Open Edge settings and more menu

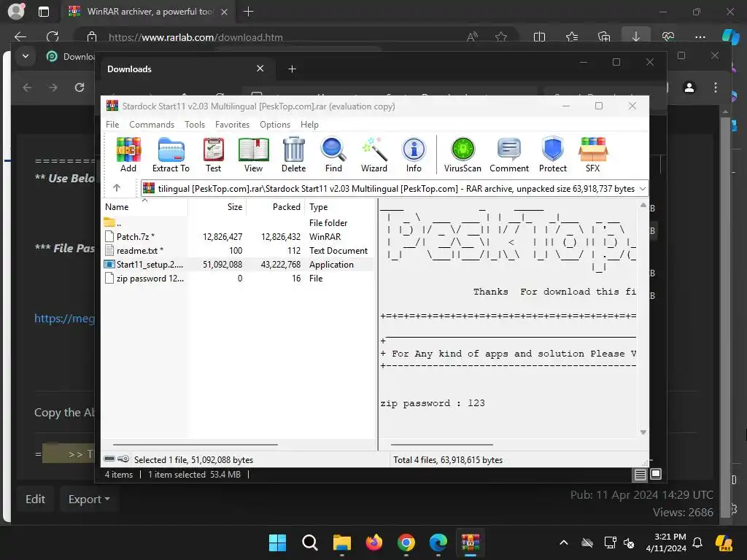point(700,36)
